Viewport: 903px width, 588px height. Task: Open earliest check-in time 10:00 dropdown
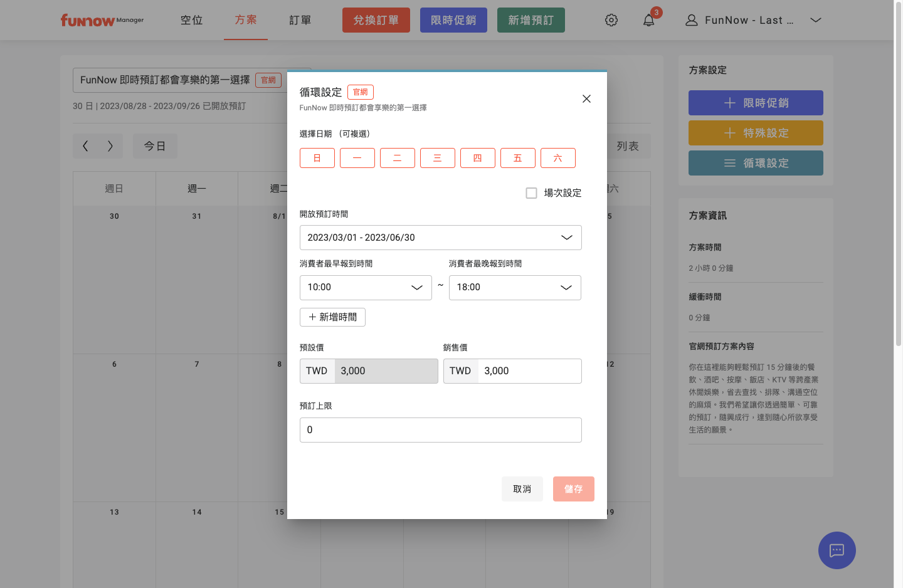point(366,288)
